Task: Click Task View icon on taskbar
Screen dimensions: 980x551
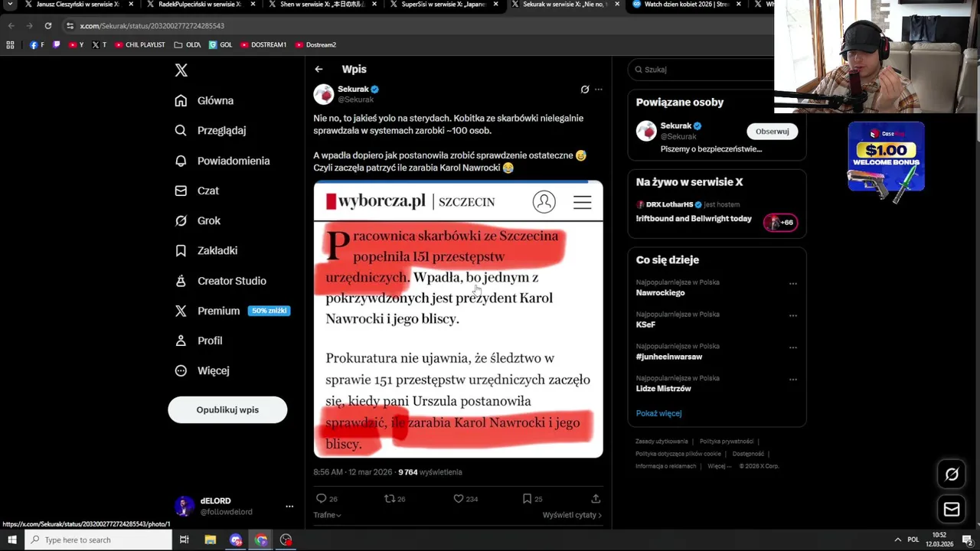Action: pos(185,540)
